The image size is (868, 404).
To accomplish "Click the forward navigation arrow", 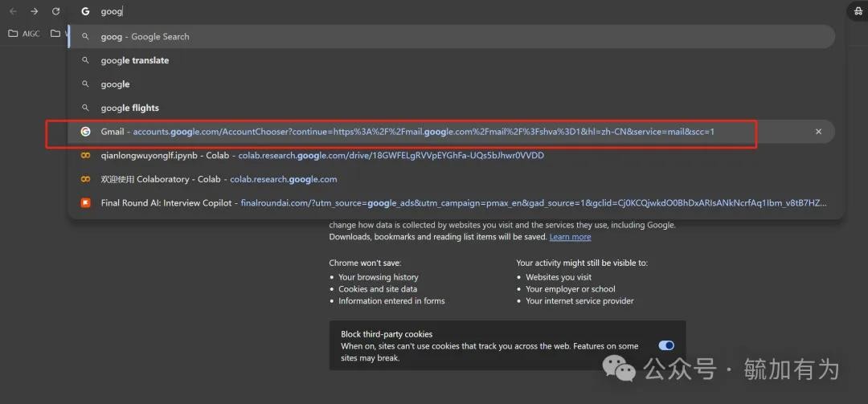I will click(x=34, y=11).
